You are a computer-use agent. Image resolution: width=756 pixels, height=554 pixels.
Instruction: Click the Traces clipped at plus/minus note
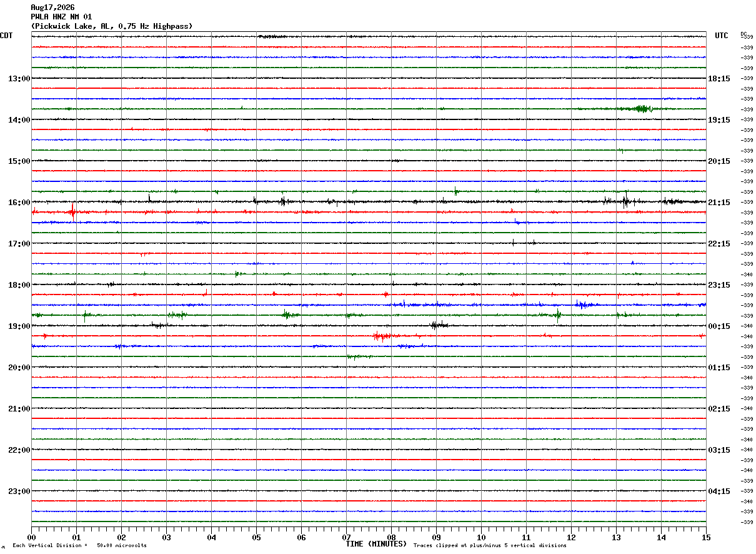(x=490, y=546)
